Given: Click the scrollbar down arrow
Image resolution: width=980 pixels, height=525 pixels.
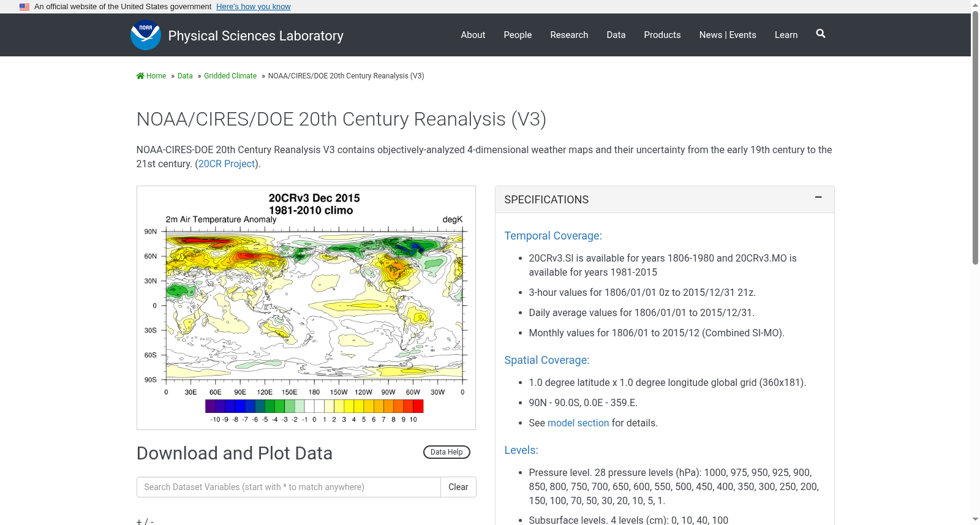Looking at the screenshot, I should click(975, 519).
